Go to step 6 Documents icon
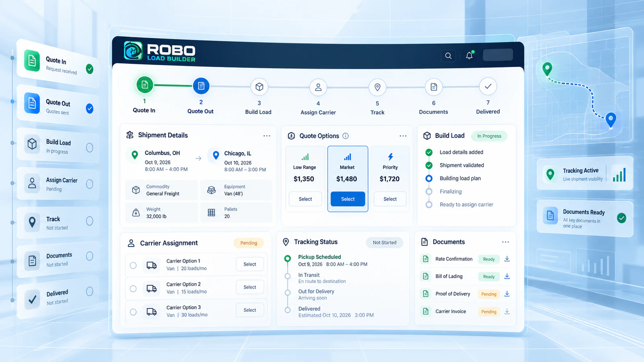This screenshot has width=644, height=362. (x=433, y=87)
